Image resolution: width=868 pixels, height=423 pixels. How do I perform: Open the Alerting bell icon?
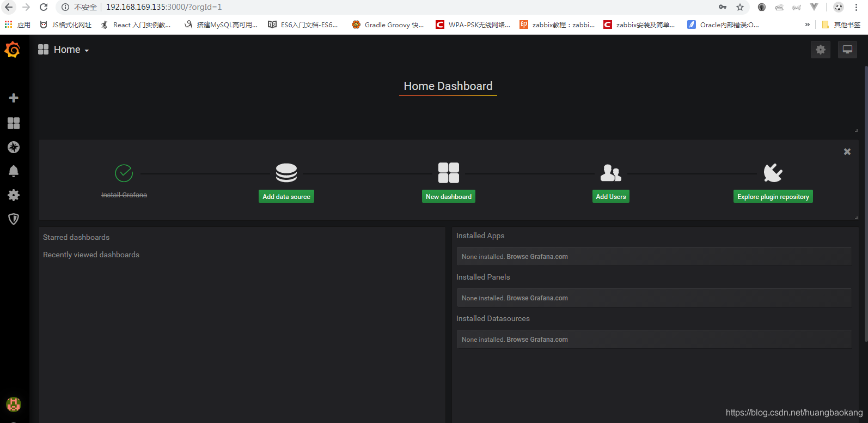[x=14, y=171]
